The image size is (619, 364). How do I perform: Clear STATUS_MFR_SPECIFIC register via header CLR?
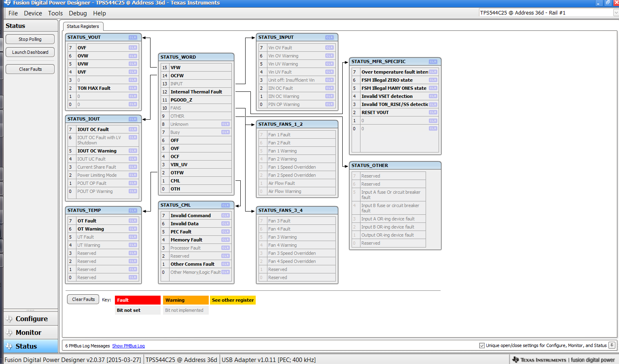pyautogui.click(x=433, y=62)
